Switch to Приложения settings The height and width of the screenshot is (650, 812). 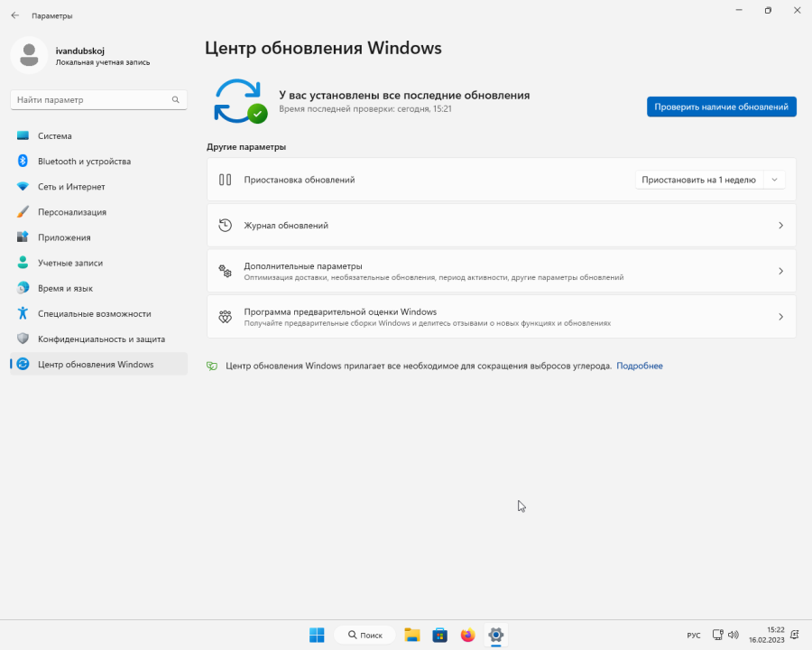(99, 237)
